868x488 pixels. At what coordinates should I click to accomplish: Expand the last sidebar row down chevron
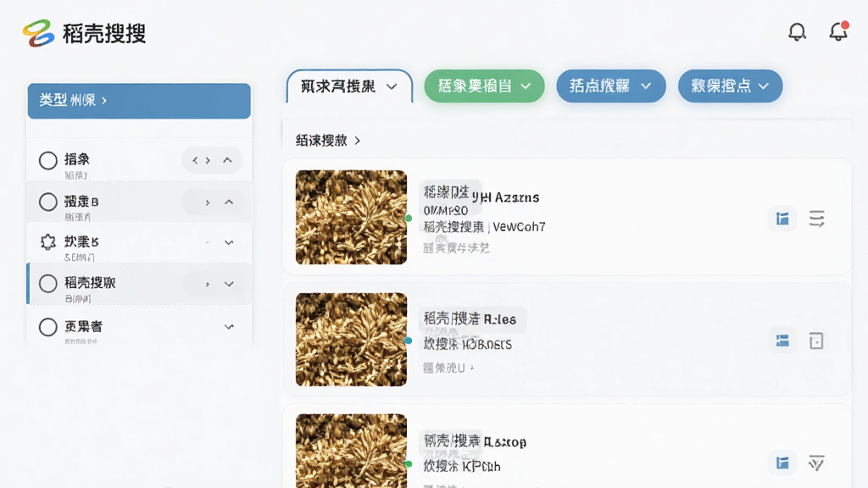[229, 327]
